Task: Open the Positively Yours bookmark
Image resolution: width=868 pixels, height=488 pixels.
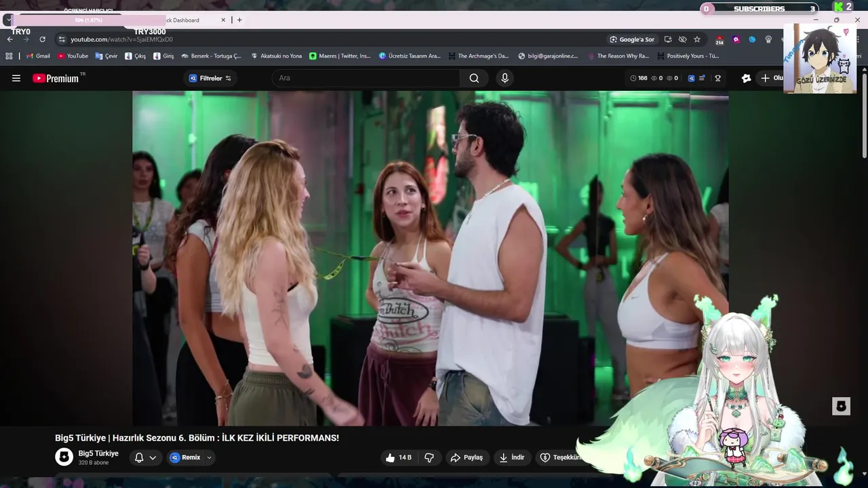Action: point(688,56)
